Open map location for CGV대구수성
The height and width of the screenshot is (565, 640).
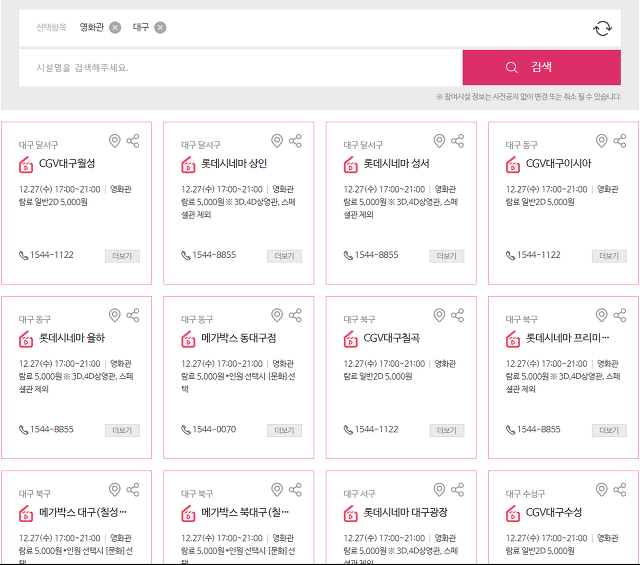(x=602, y=489)
